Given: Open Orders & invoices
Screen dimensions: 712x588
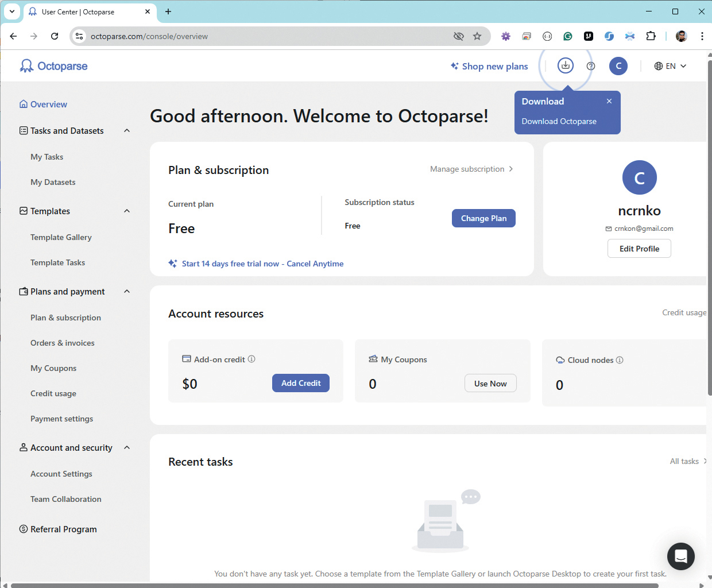Looking at the screenshot, I should 63,343.
